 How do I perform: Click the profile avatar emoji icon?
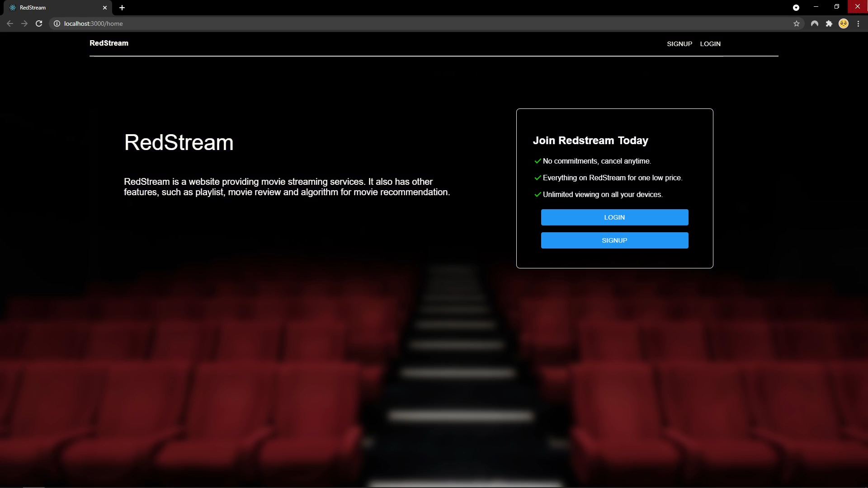(x=844, y=23)
